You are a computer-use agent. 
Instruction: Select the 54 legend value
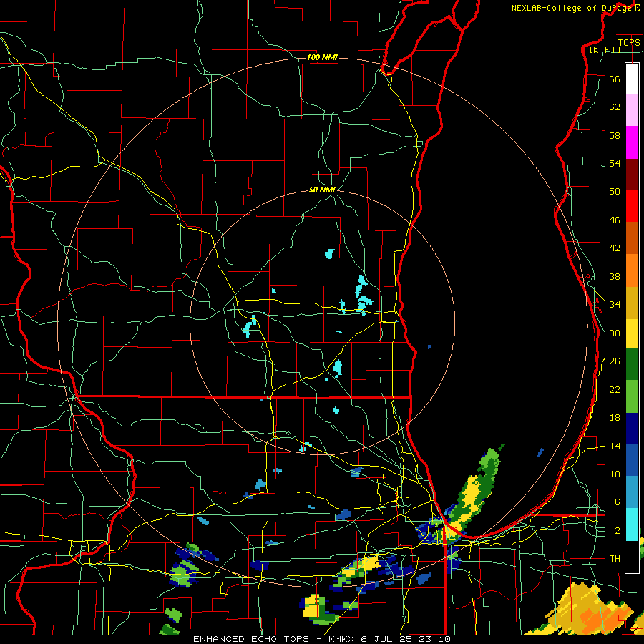pyautogui.click(x=615, y=163)
